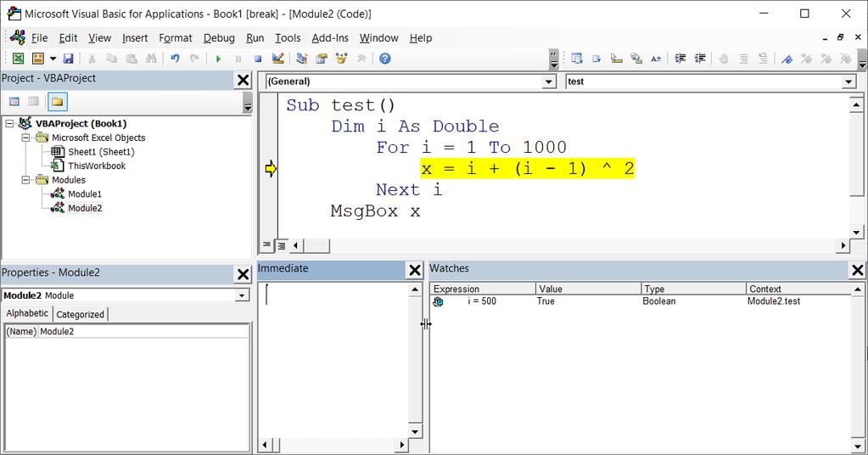This screenshot has width=868, height=455.
Task: Click the Project Explorer toolbar icon
Action: tap(302, 59)
